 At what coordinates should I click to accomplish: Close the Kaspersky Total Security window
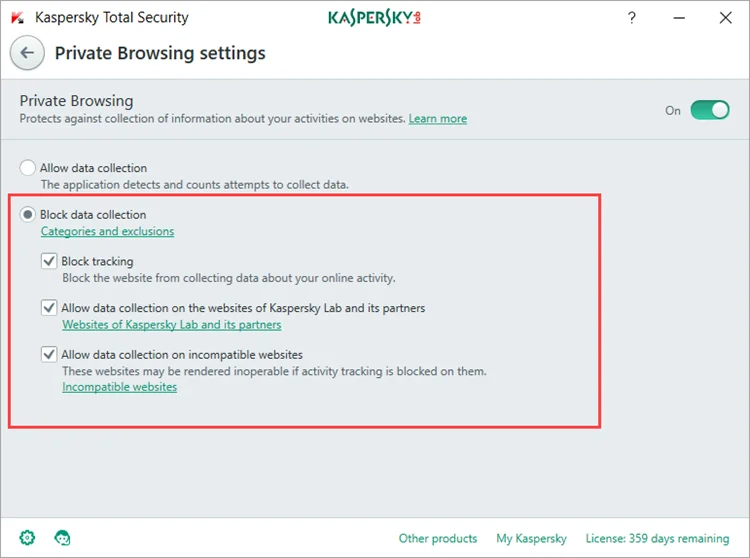point(726,18)
